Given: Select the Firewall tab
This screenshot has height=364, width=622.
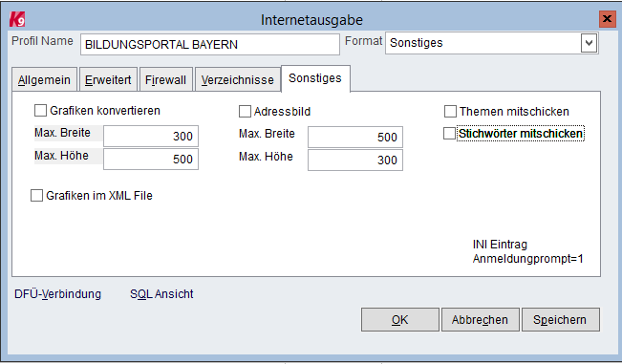Looking at the screenshot, I should 165,79.
